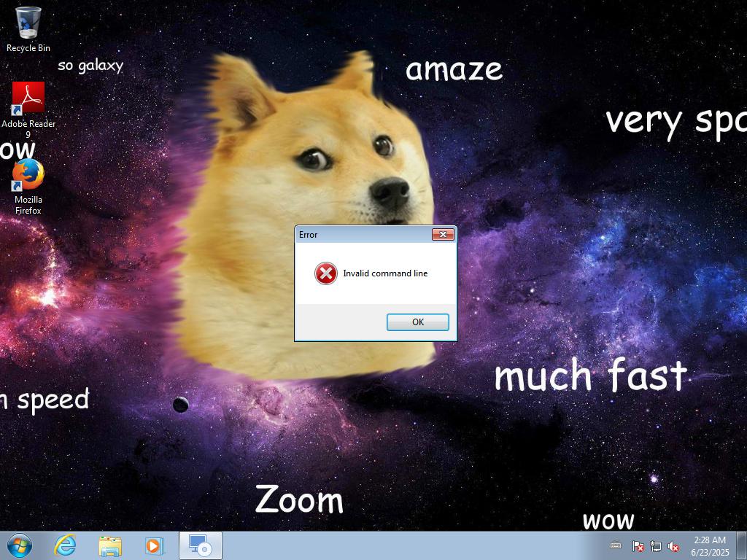The height and width of the screenshot is (560, 747).
Task: Select the Adobe Reader 9 shortcut
Action: [x=28, y=109]
